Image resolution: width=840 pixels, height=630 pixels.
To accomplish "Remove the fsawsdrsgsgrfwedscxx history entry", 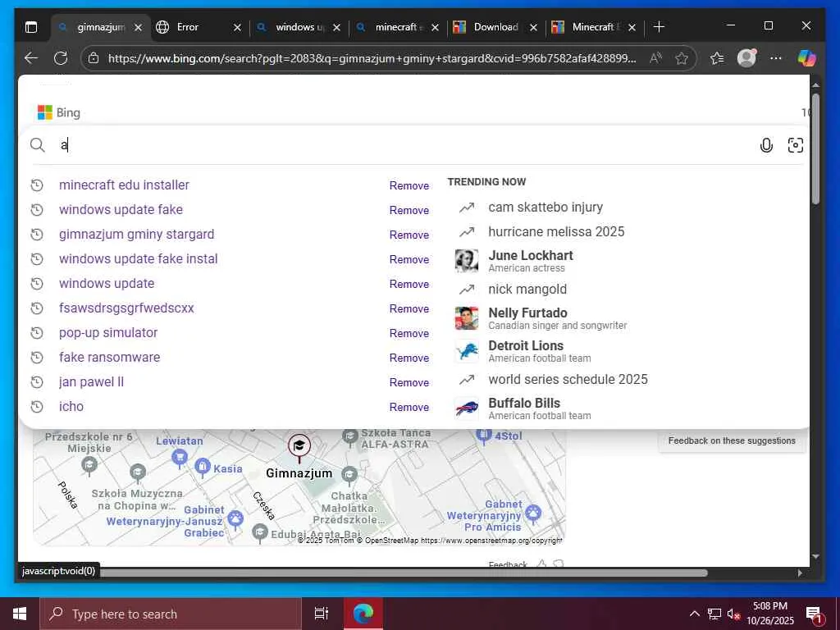I will [x=409, y=309].
